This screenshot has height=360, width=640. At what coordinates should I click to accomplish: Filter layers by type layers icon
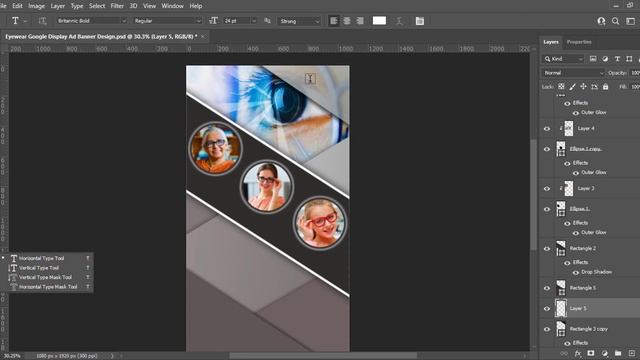(x=617, y=59)
